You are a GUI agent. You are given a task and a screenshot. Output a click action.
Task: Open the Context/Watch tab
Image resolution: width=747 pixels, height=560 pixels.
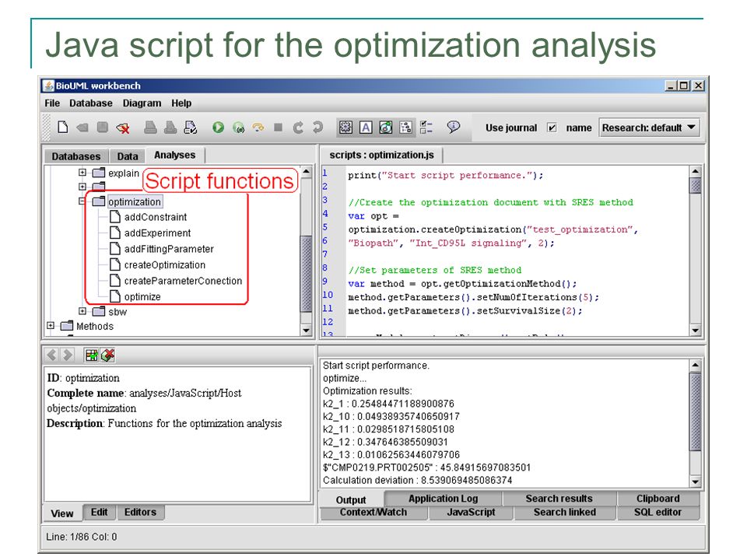(373, 513)
